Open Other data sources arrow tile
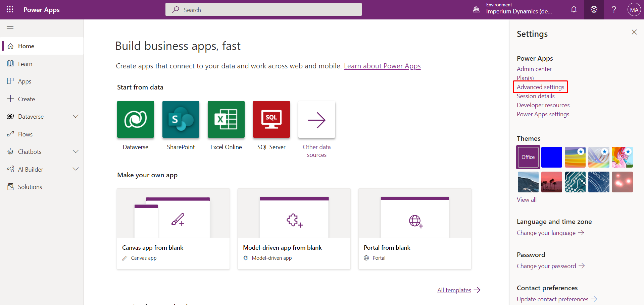644x305 pixels. [317, 120]
